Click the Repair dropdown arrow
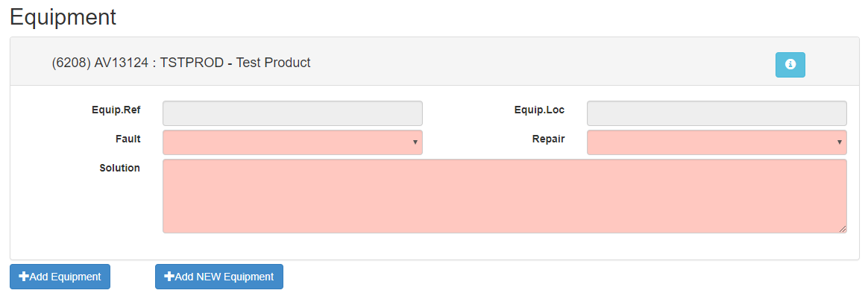The height and width of the screenshot is (299, 868). click(839, 142)
